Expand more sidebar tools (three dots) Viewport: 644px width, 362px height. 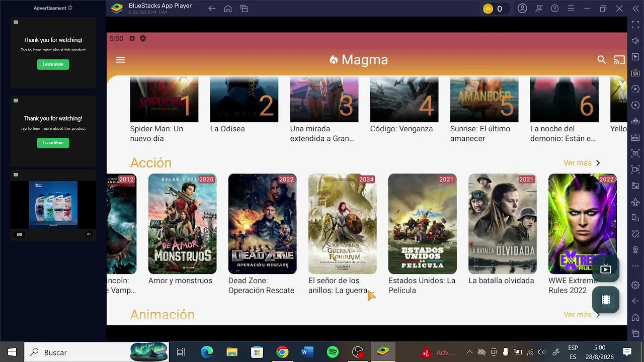pos(635,266)
